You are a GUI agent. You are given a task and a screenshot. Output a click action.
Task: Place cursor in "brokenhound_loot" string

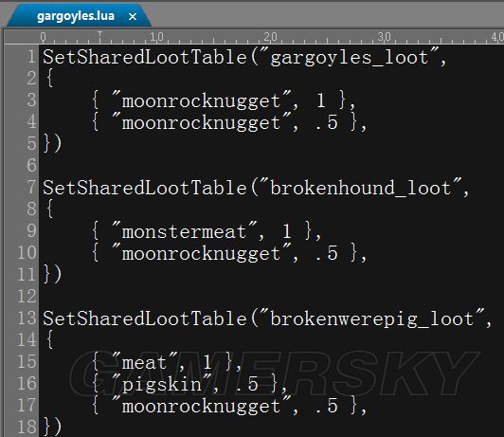pyautogui.click(x=361, y=188)
